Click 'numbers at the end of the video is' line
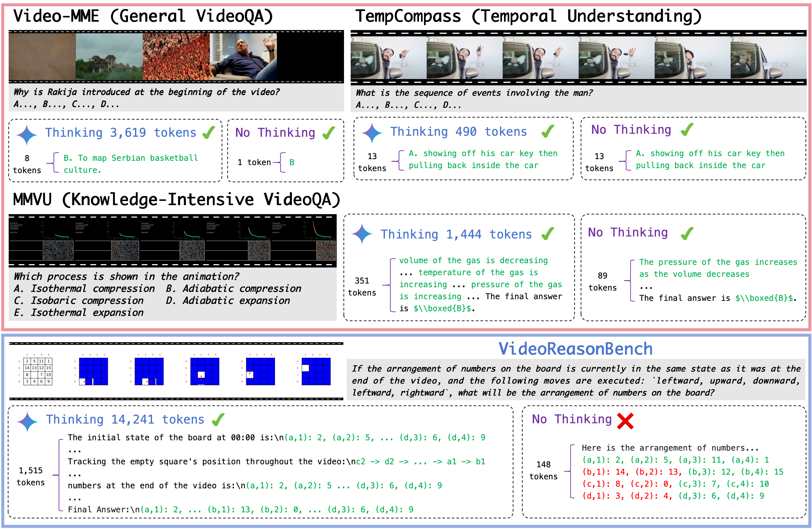 255,486
